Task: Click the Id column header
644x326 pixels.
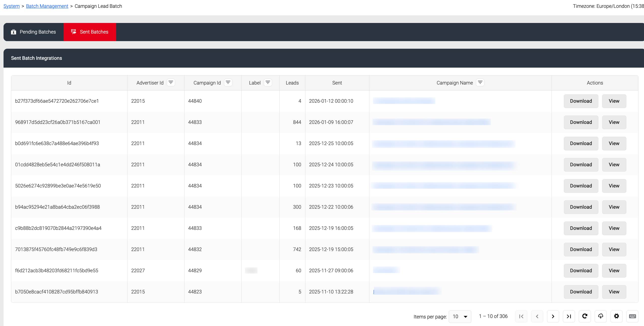Action: [x=69, y=83]
